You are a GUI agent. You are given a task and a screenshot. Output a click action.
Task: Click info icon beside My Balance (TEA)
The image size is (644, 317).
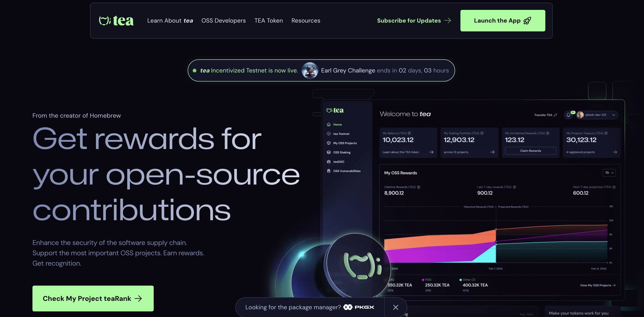coord(409,133)
